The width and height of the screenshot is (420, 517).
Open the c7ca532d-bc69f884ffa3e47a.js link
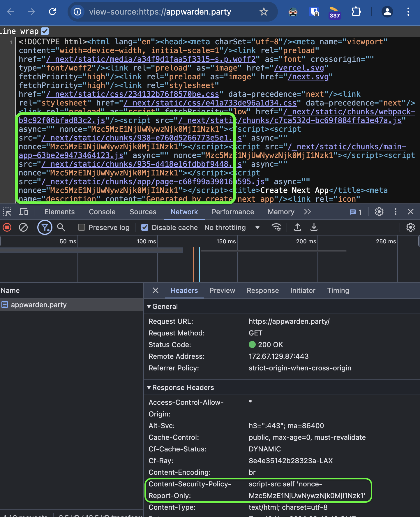pyautogui.click(x=290, y=121)
